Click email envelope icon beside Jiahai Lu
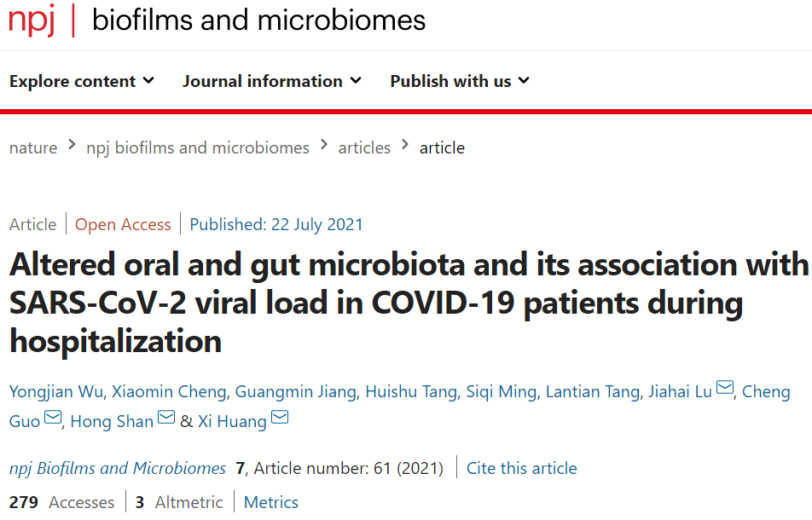Image resolution: width=812 pixels, height=520 pixels. [725, 387]
